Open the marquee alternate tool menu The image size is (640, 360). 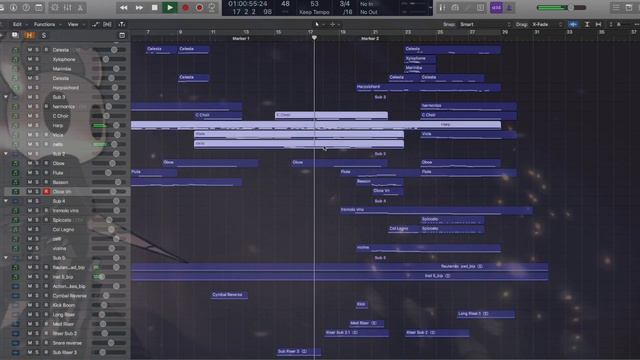[334, 24]
